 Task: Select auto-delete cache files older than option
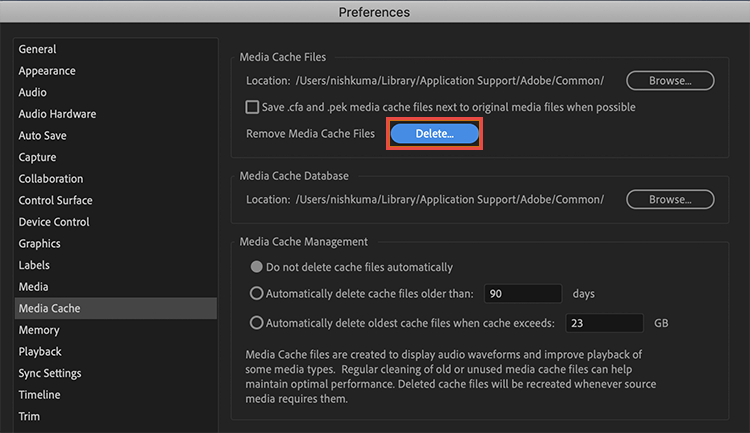click(x=257, y=294)
